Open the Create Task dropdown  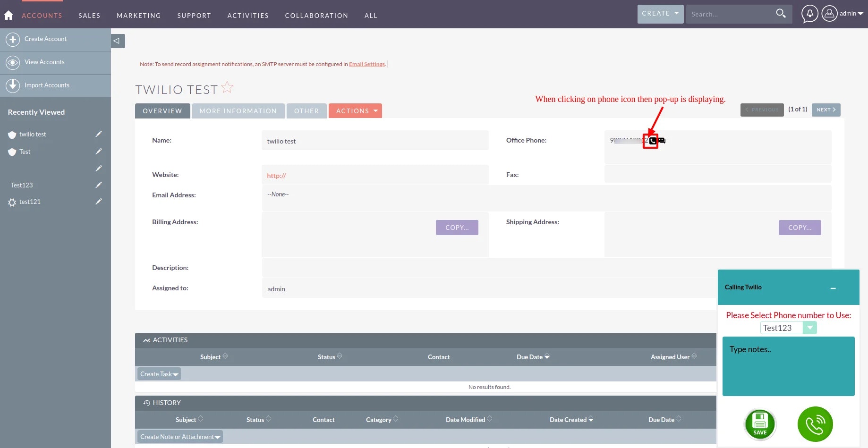[159, 374]
